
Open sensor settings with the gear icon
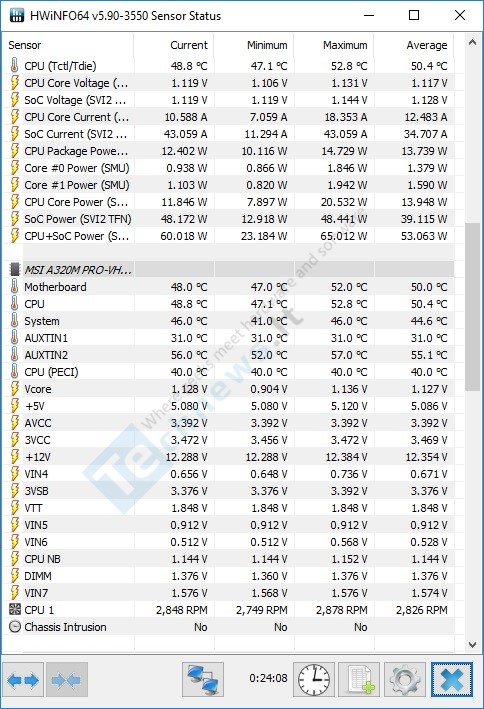click(x=405, y=679)
